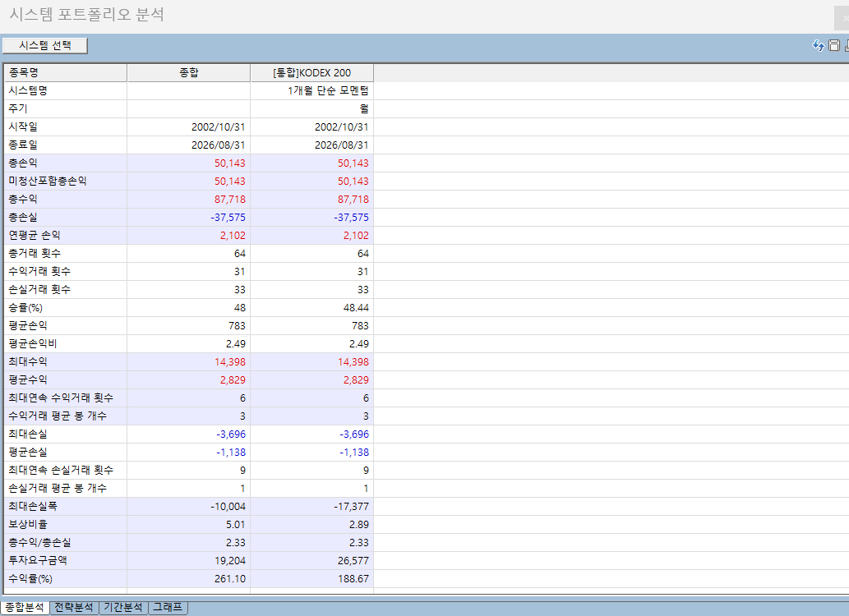The image size is (849, 616).
Task: Select the 평균손실 row label
Action: click(x=28, y=452)
